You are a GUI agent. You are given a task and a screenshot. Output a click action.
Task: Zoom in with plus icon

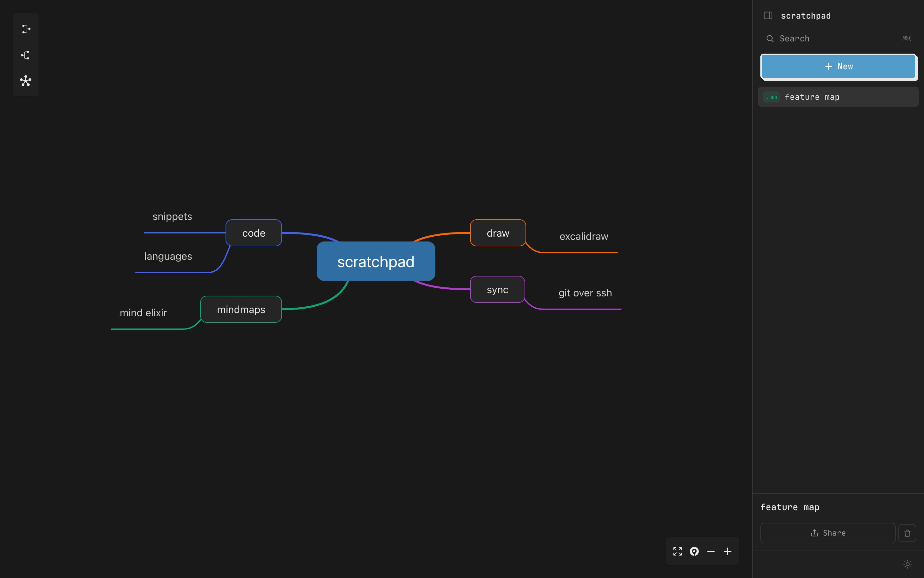(x=728, y=551)
